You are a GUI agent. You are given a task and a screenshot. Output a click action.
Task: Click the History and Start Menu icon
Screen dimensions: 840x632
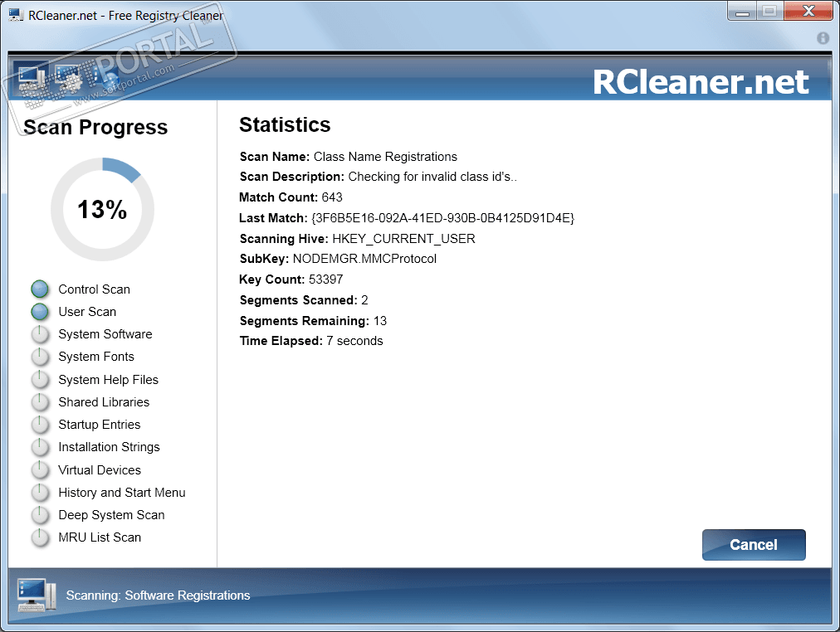coord(40,493)
